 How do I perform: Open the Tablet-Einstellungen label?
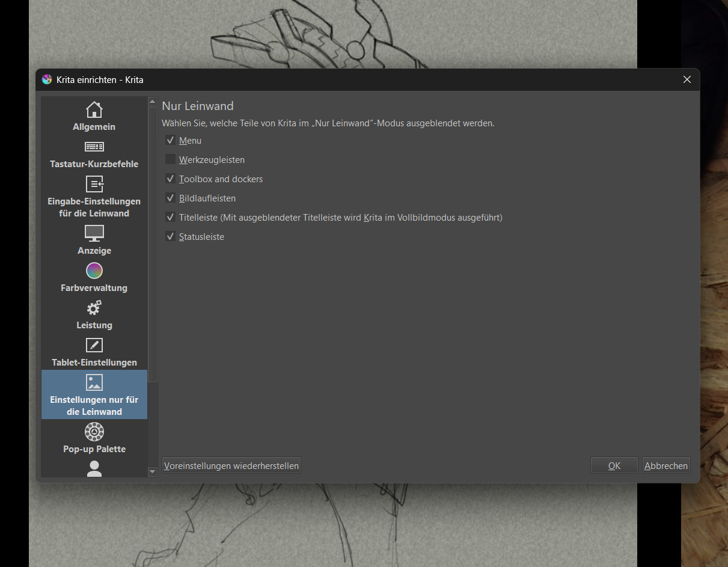pos(94,363)
